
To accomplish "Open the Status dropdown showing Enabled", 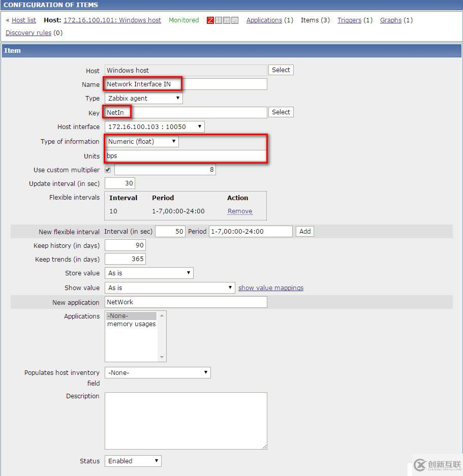I will pyautogui.click(x=133, y=461).
